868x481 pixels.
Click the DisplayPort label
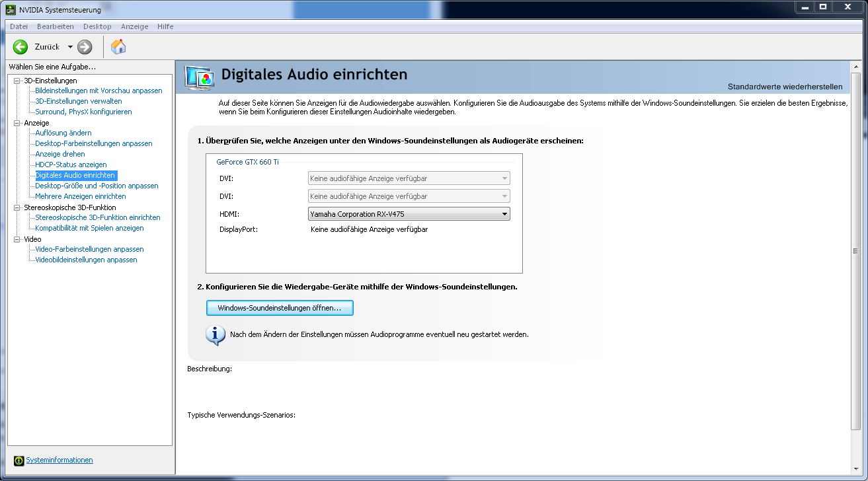pos(238,229)
